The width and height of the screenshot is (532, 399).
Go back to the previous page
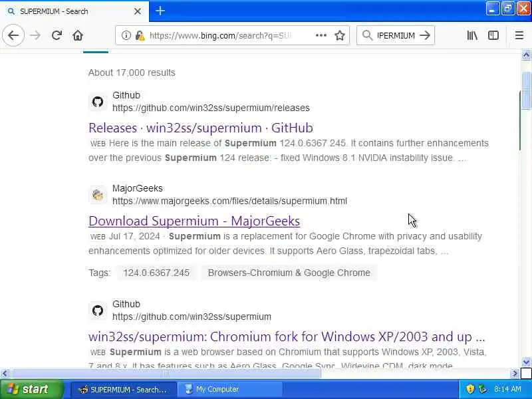pyautogui.click(x=13, y=35)
